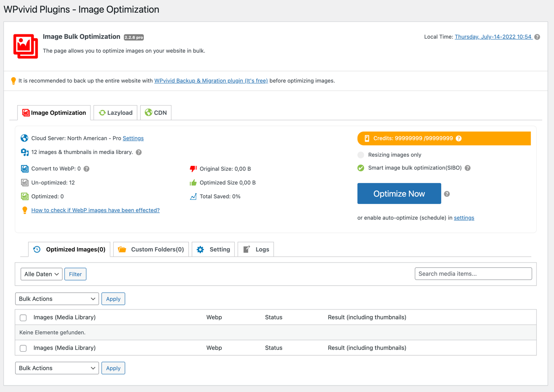Click help icon beside Convert to WebP

pos(86,169)
